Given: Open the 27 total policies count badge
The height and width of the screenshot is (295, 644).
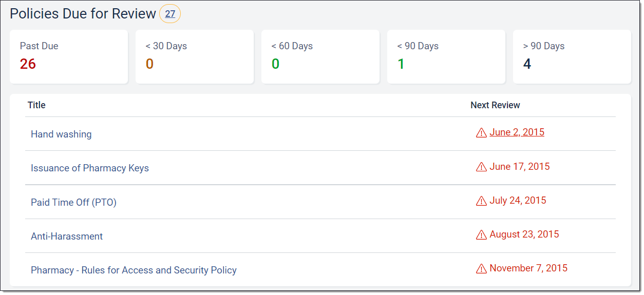Looking at the screenshot, I should (170, 14).
